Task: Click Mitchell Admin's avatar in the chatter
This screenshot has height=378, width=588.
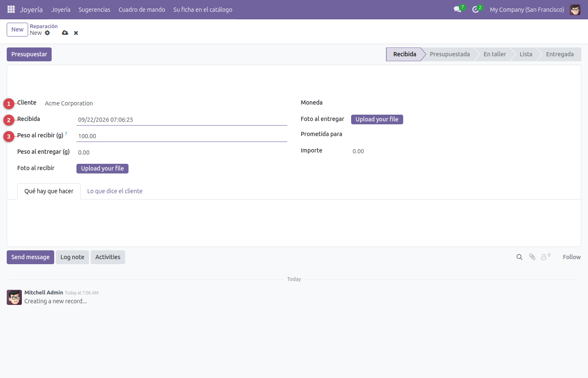Action: (x=14, y=297)
